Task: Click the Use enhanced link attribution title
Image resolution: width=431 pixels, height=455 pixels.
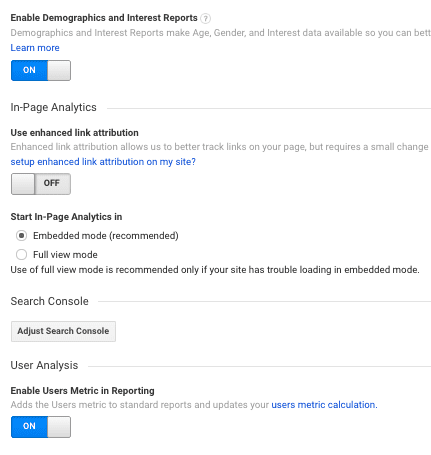Action: pyautogui.click(x=74, y=133)
